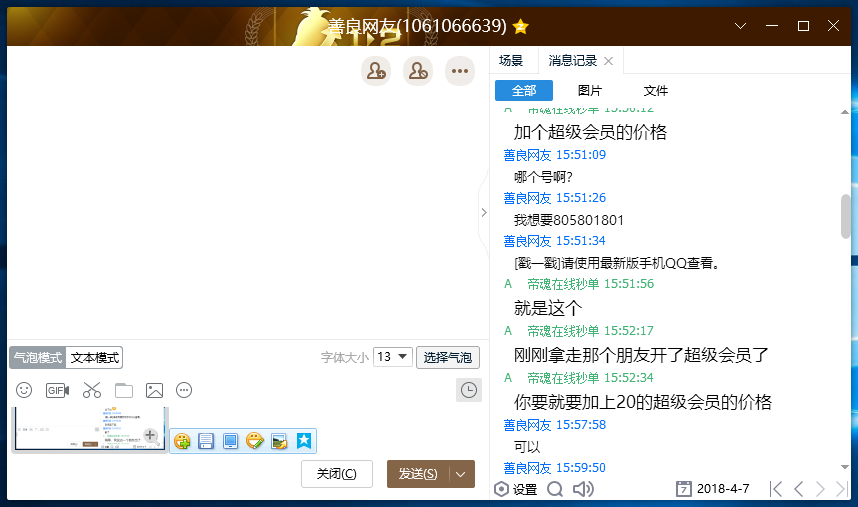Go to next page of message records

point(820,488)
